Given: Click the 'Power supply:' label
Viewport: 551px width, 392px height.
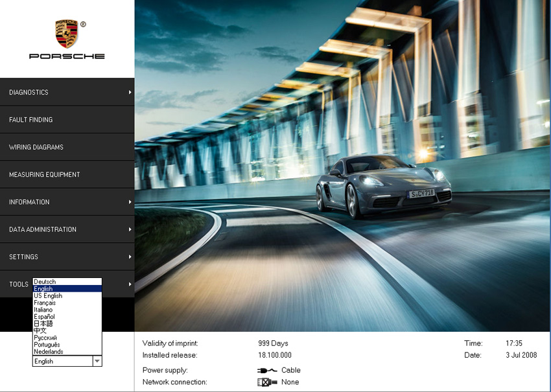Looking at the screenshot, I should (165, 370).
